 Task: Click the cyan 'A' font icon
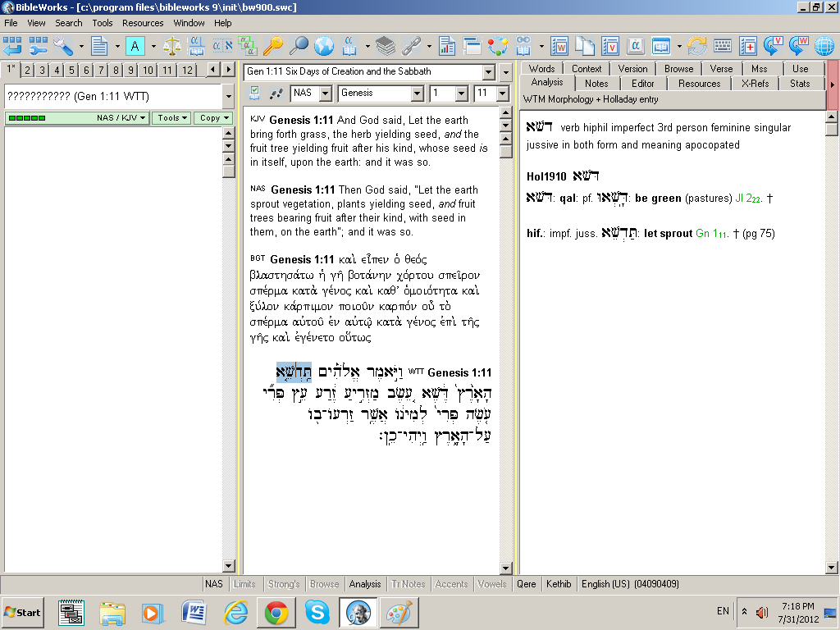point(135,46)
